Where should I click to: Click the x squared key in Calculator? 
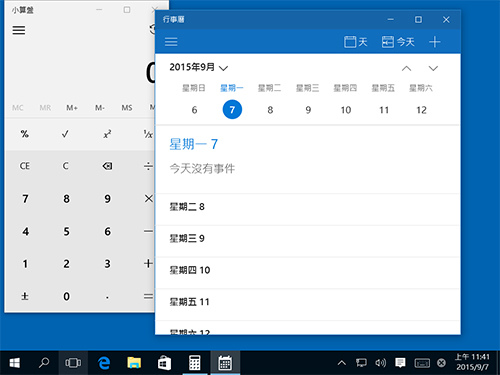click(x=107, y=134)
